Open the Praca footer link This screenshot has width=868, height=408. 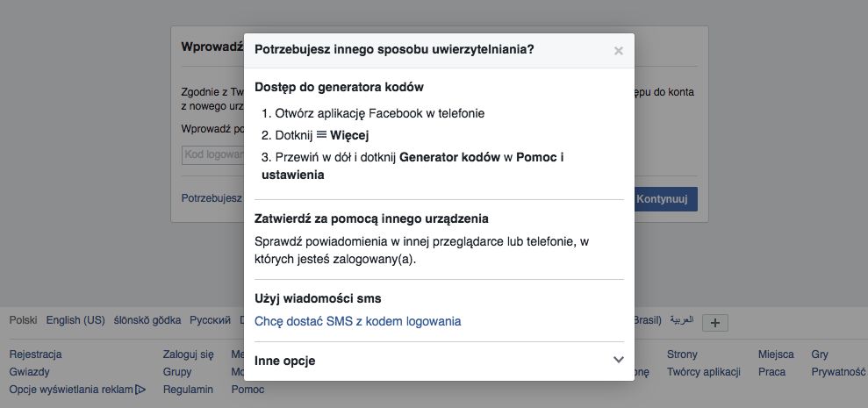[771, 372]
